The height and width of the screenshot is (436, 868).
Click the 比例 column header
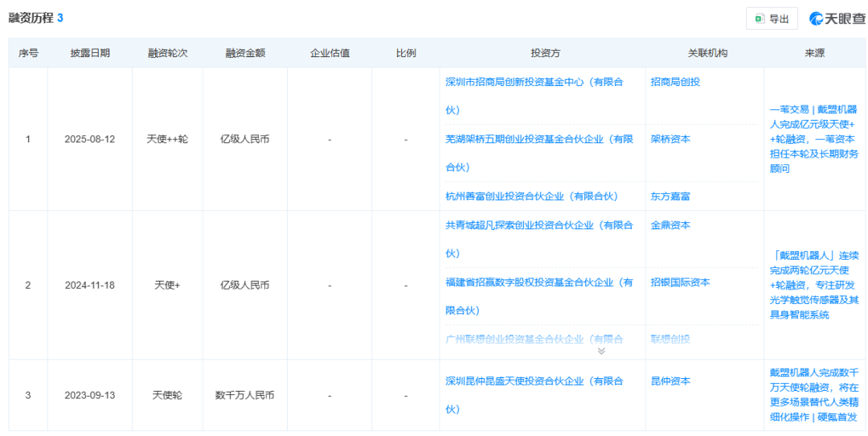[x=406, y=53]
